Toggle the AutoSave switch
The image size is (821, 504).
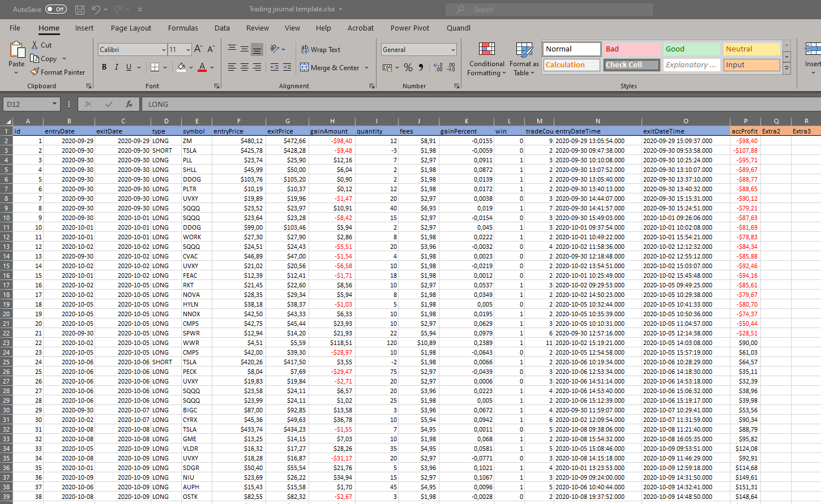(55, 10)
